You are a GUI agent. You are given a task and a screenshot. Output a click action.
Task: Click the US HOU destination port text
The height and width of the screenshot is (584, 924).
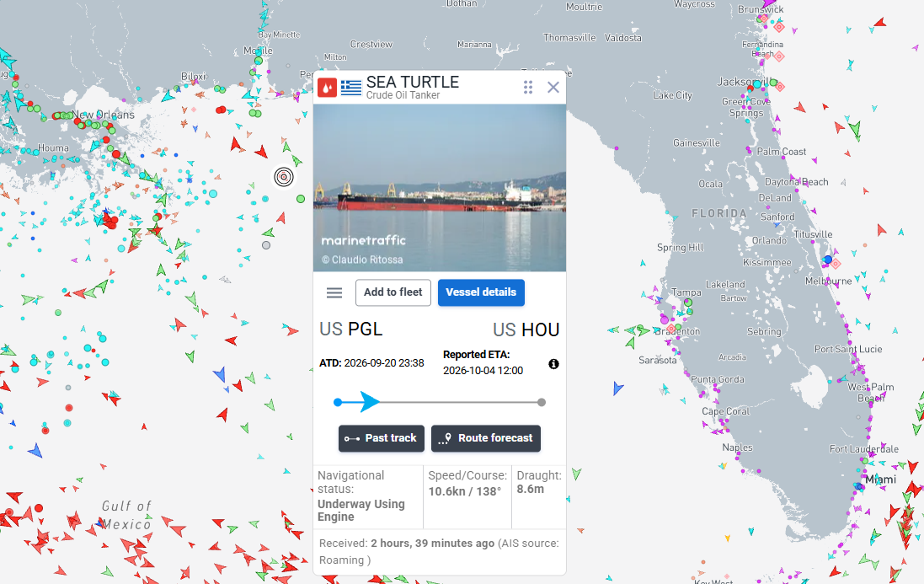526,330
